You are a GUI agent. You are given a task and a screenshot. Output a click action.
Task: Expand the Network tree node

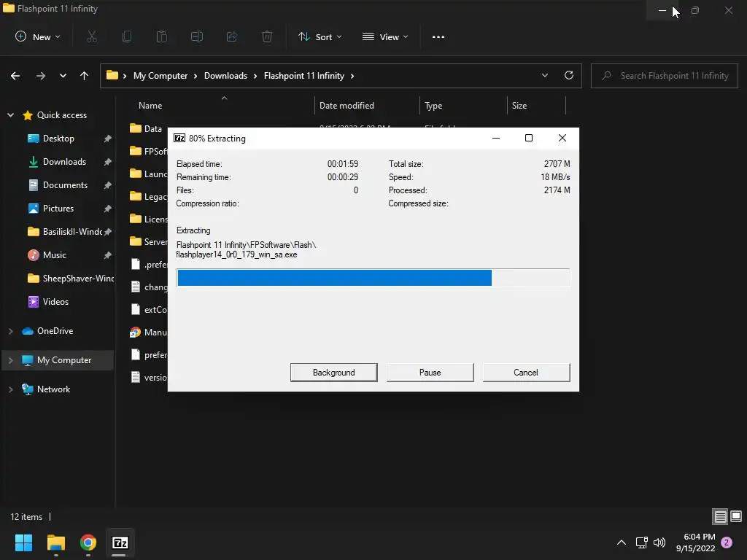click(x=10, y=389)
